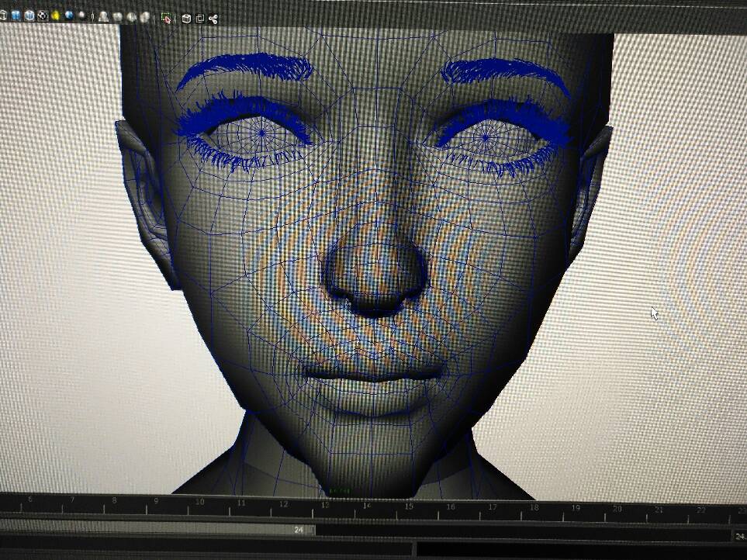Click the playback end field showing 24

(x=740, y=536)
